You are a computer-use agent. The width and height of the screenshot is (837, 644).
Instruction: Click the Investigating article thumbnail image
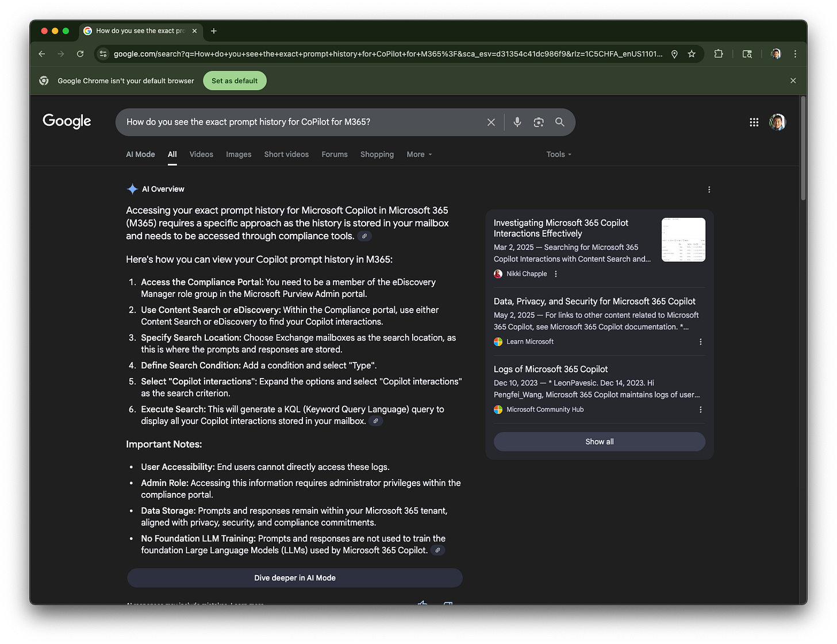684,240
